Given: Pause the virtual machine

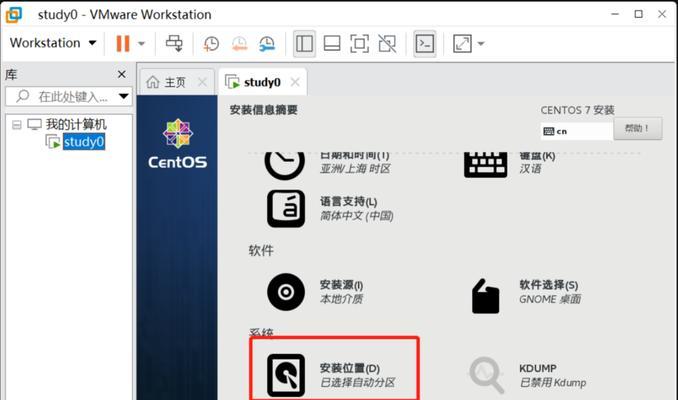Looking at the screenshot, I should click(x=123, y=43).
